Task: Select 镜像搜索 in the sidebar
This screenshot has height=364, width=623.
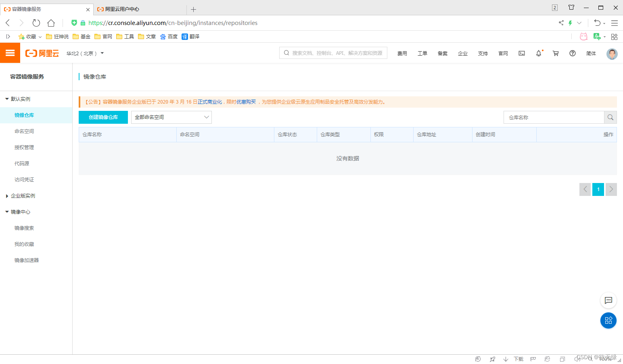Action: (24, 228)
